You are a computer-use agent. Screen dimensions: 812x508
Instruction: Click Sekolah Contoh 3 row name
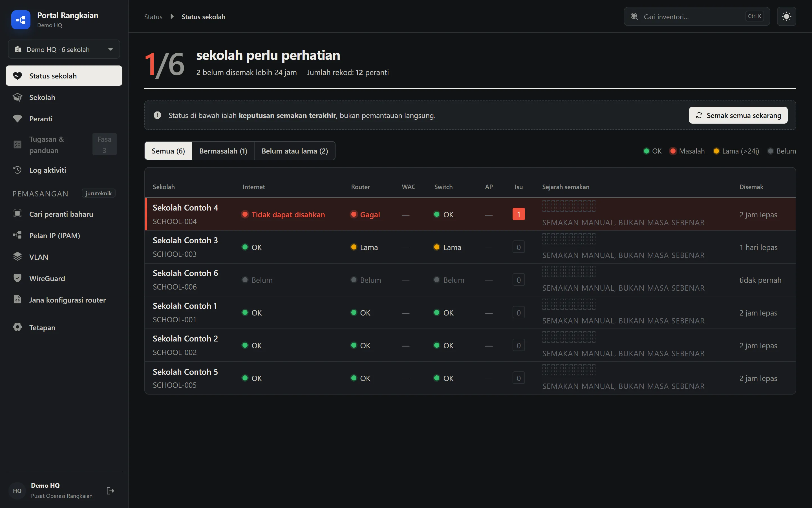(185, 240)
